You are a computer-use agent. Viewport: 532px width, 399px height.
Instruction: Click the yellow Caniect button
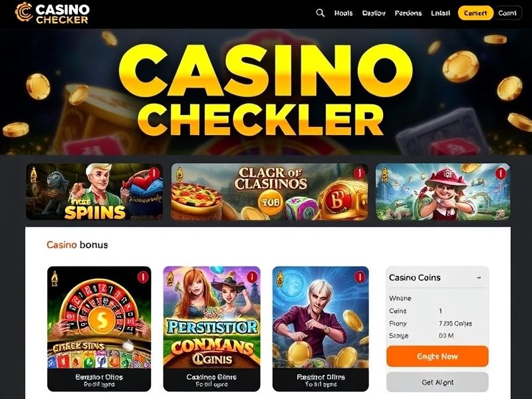[475, 13]
